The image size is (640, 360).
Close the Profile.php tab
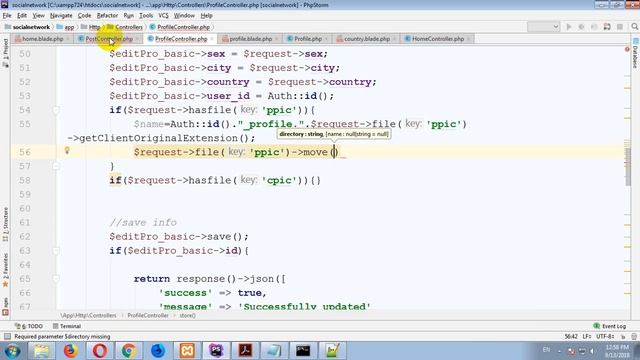(326, 39)
